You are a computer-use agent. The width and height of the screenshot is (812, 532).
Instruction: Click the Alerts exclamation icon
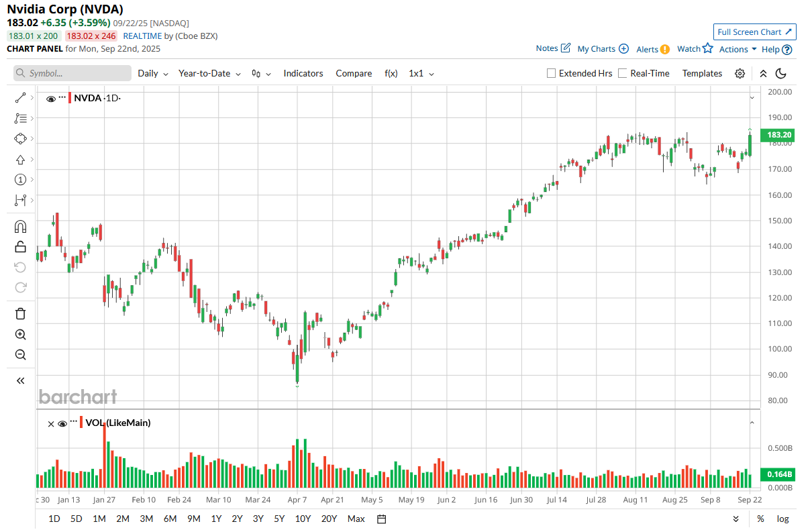tap(664, 49)
